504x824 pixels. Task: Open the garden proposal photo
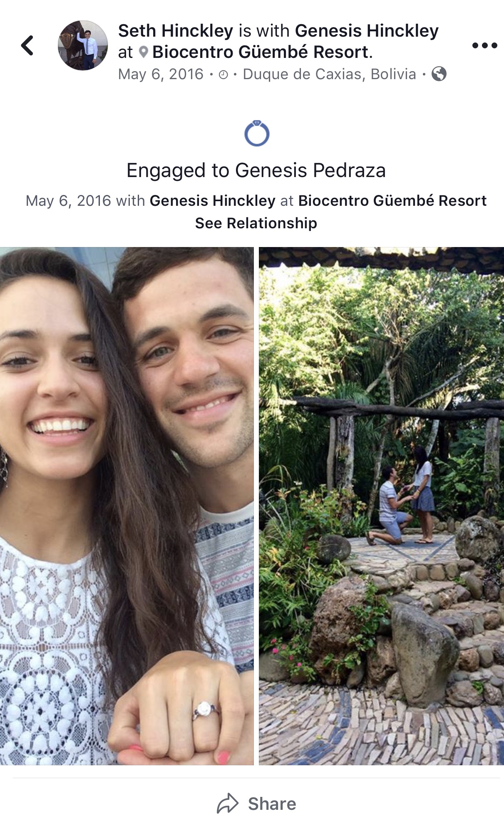pos(381,506)
